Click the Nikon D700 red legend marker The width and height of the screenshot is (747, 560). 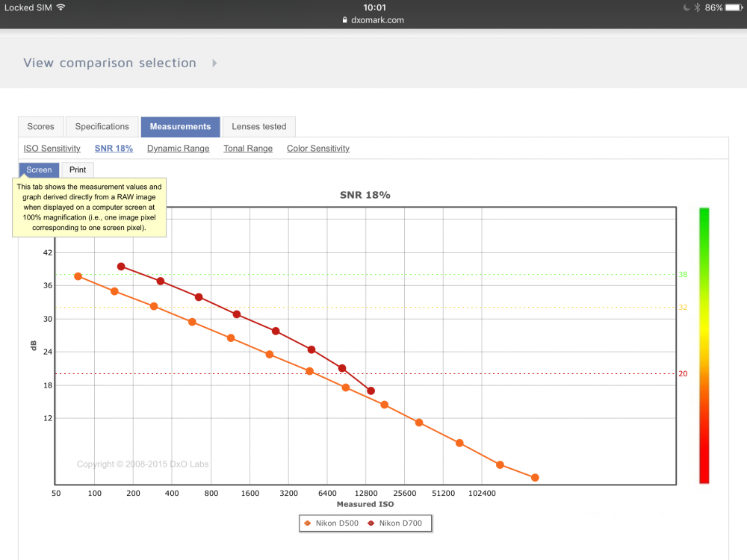tap(371, 523)
